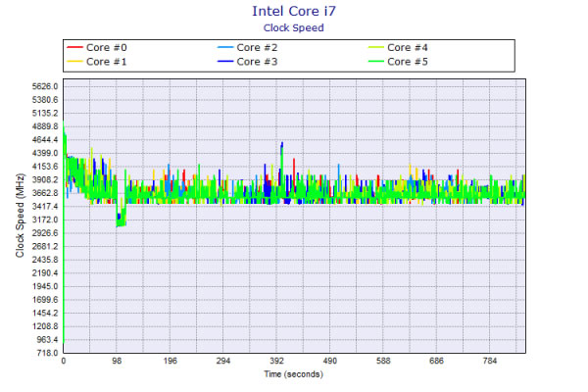Screen dimensions: 588x392
Task: Click the 1699.6 y-axis value
Action: pos(45,300)
